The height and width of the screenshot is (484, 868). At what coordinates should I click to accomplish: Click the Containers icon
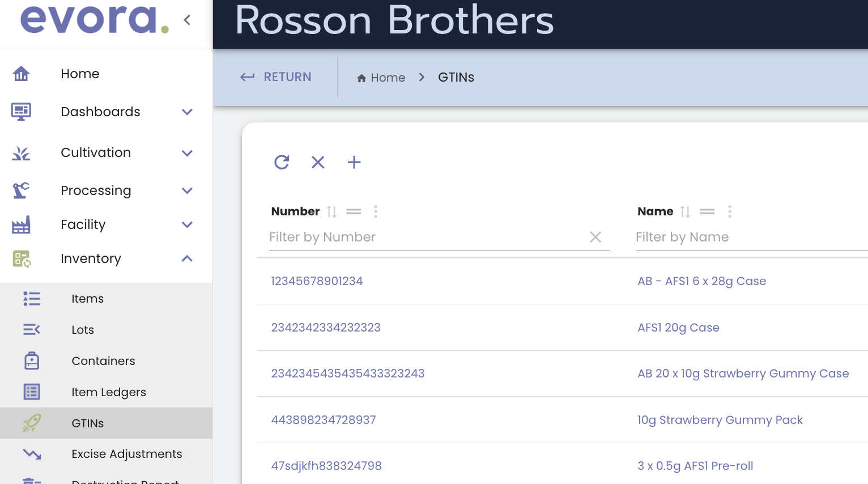32,360
